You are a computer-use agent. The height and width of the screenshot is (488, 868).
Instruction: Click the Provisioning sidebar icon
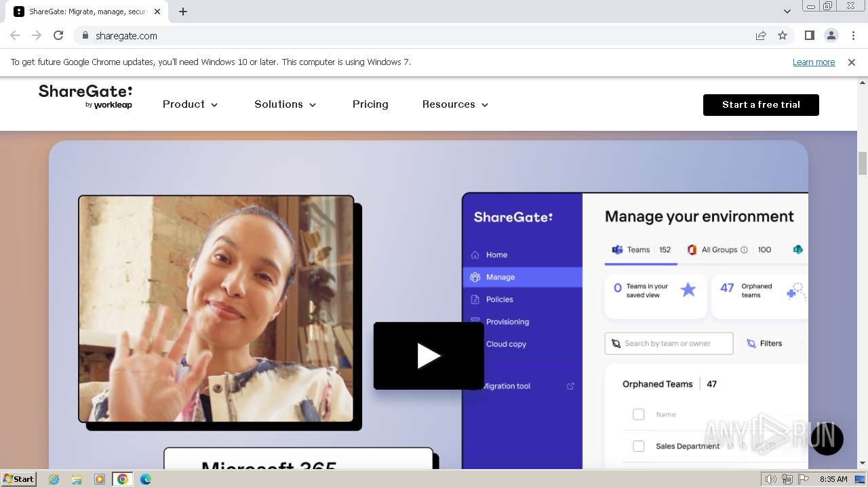click(475, 322)
